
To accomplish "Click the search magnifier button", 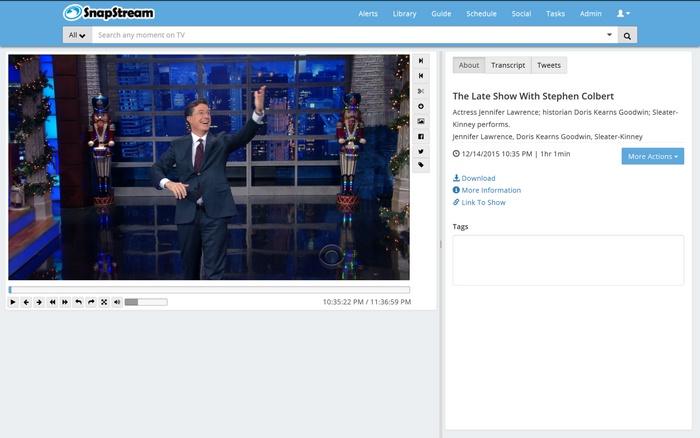I will [x=627, y=35].
